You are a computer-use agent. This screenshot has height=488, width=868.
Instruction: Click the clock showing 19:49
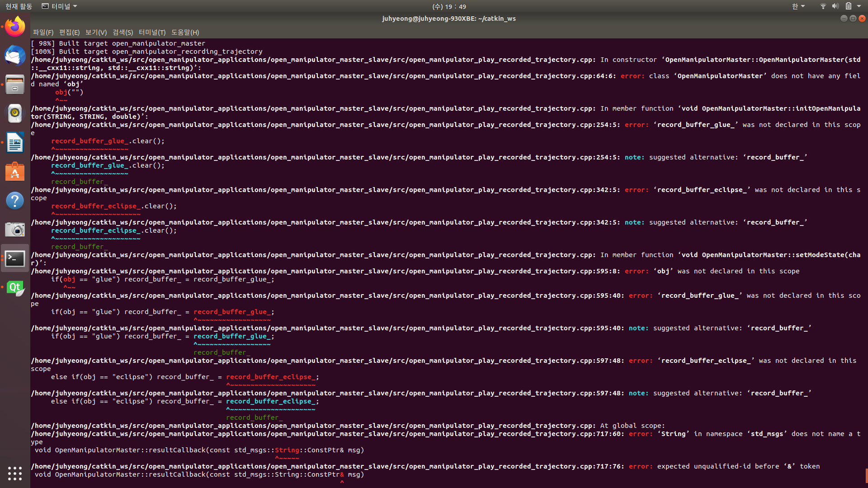[449, 6]
